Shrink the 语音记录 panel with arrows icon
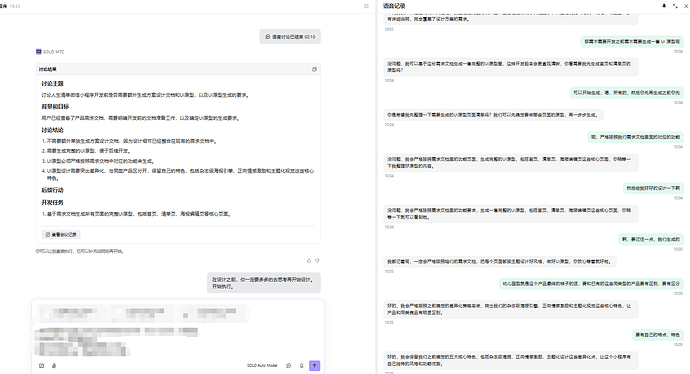 point(675,6)
